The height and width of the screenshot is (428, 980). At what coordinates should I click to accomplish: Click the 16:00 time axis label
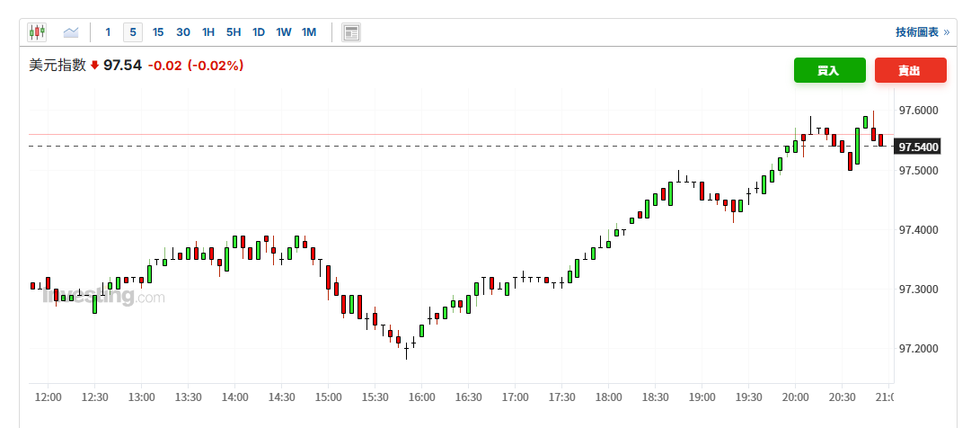point(422,397)
